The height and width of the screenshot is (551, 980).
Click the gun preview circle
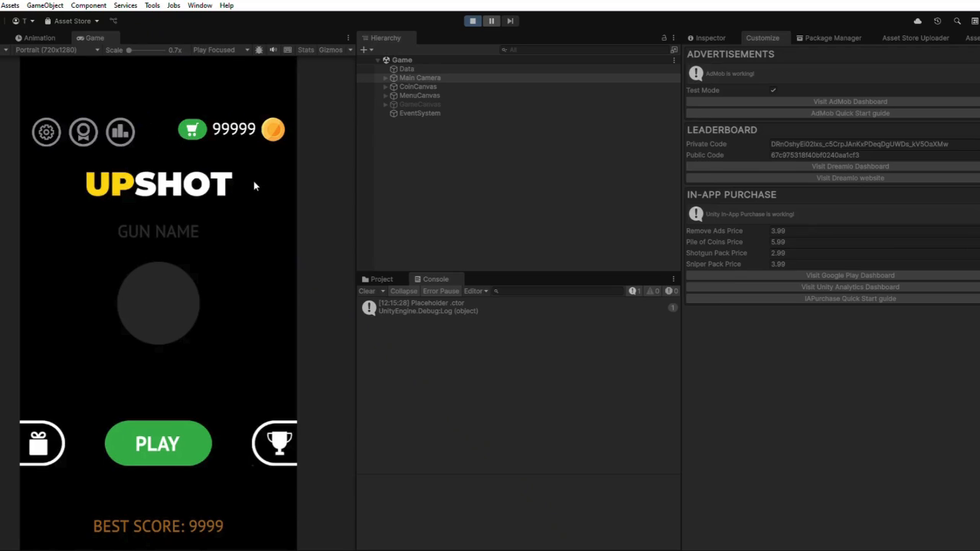(x=158, y=303)
